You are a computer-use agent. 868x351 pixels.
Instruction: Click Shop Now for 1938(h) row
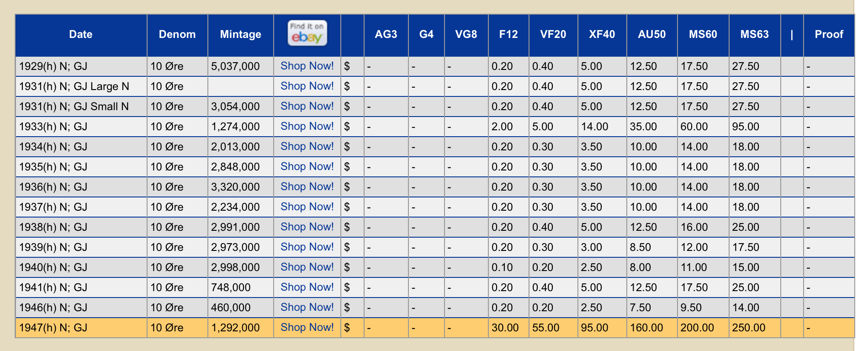coord(307,227)
